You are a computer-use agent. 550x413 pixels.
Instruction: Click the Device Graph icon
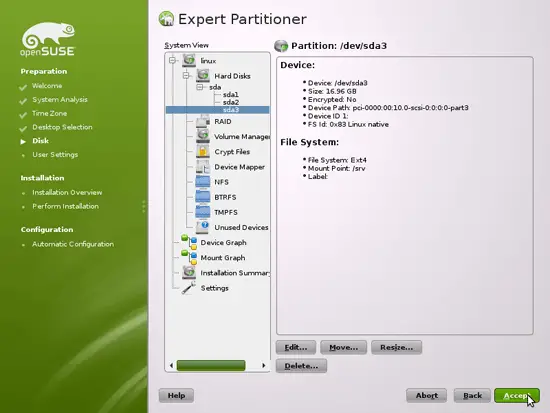tap(189, 242)
